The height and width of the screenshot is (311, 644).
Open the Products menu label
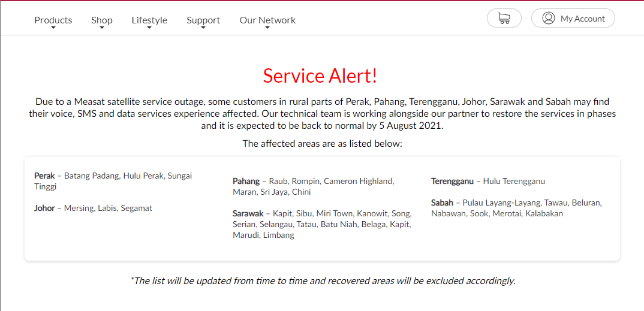[x=53, y=20]
